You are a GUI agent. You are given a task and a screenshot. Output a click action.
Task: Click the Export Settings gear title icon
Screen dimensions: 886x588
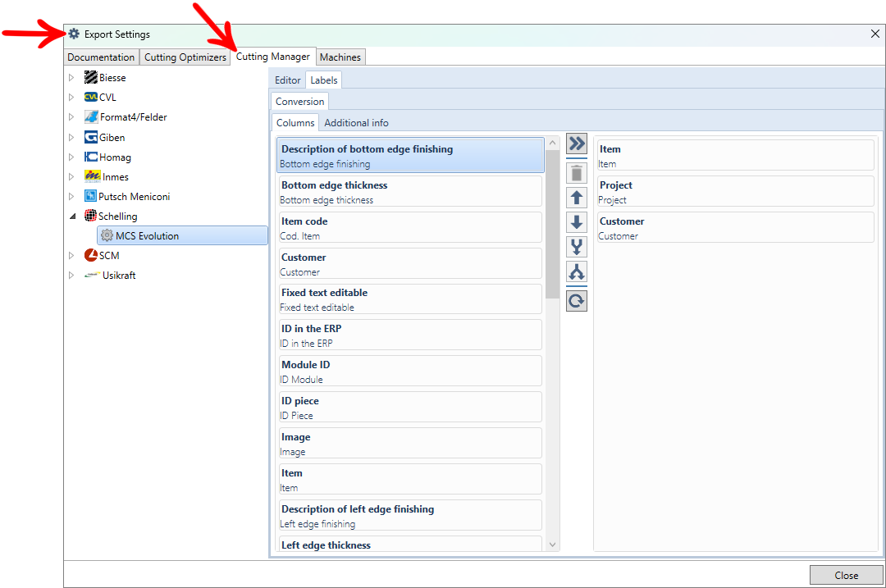(74, 34)
